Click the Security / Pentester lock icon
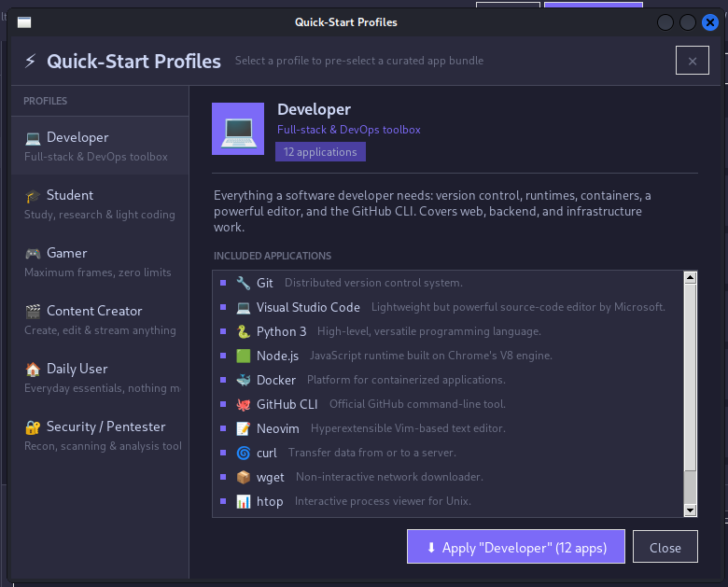 [x=33, y=427]
